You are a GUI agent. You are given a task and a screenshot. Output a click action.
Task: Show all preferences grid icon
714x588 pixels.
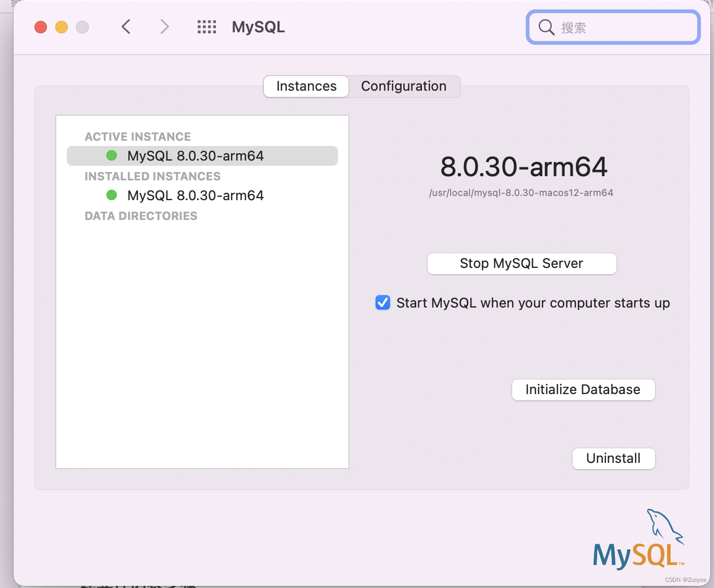tap(207, 27)
